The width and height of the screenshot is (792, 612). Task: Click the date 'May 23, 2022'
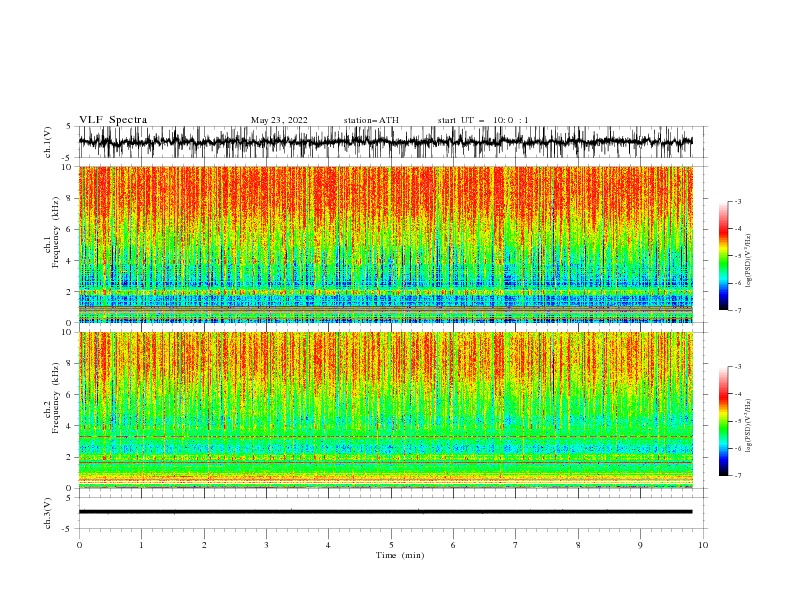(x=279, y=120)
